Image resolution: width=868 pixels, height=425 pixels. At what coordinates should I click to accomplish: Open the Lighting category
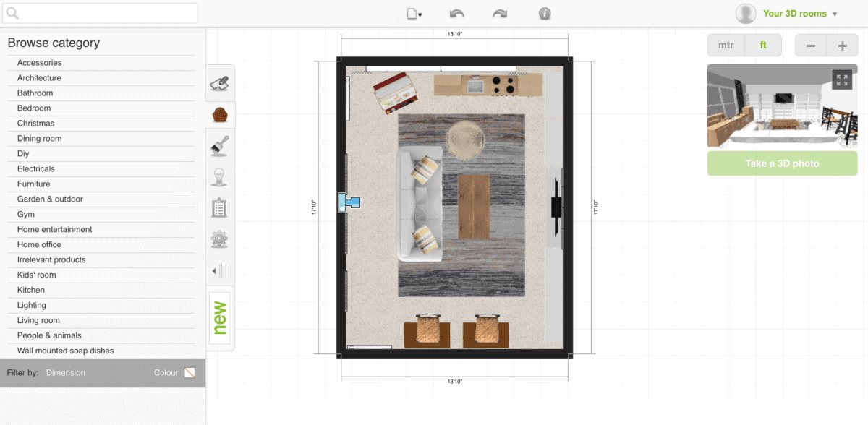click(x=32, y=306)
